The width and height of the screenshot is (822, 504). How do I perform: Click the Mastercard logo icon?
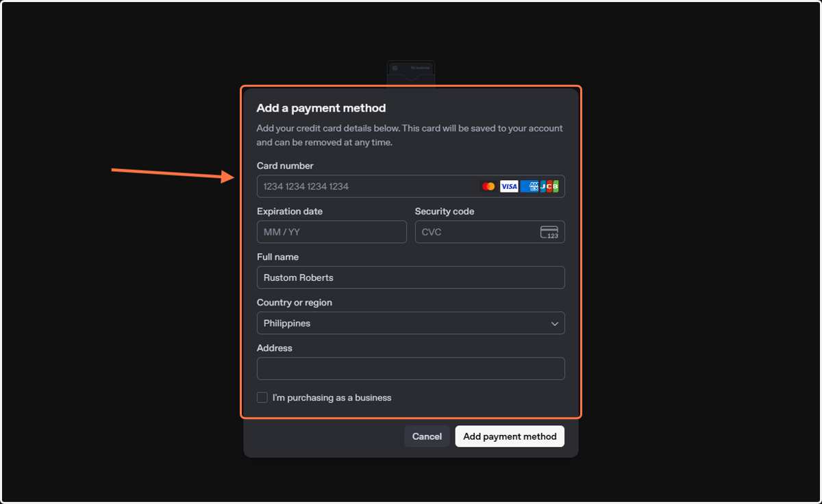tap(488, 186)
